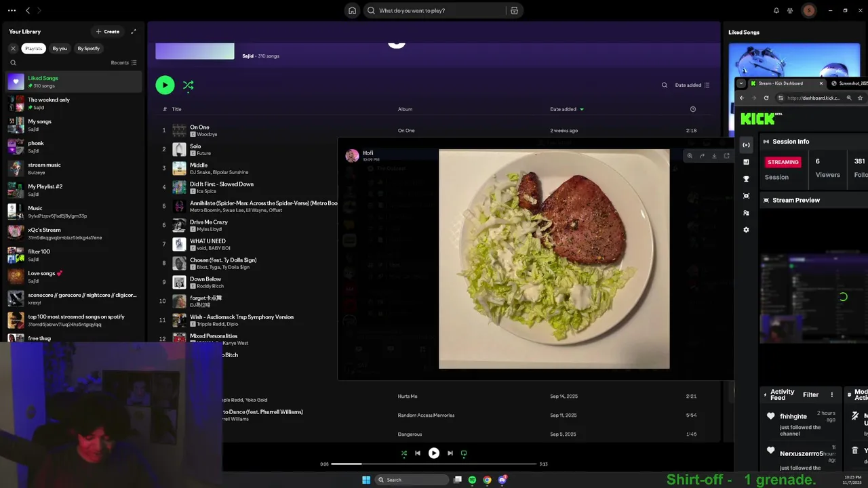This screenshot has height=488, width=868.
Task: Zoom the Discord image with the magnifier icon
Action: pos(690,156)
